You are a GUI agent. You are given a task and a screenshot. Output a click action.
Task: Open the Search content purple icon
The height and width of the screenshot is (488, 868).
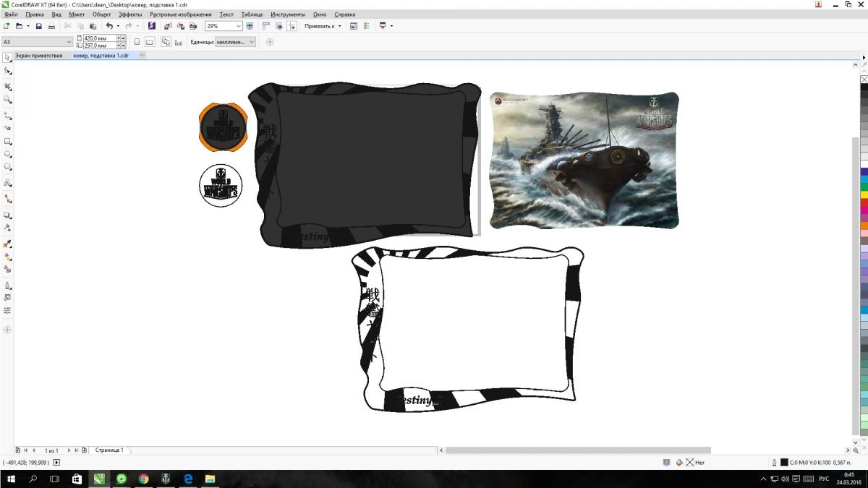point(152,26)
